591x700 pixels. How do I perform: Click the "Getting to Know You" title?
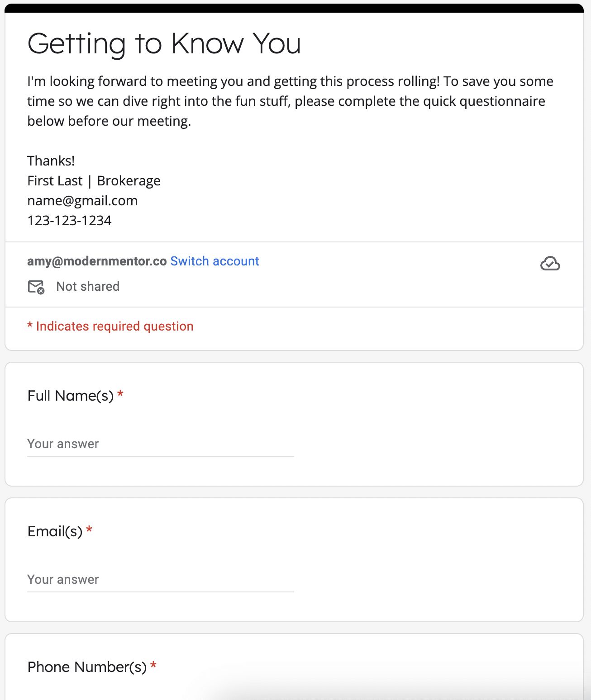coord(164,44)
